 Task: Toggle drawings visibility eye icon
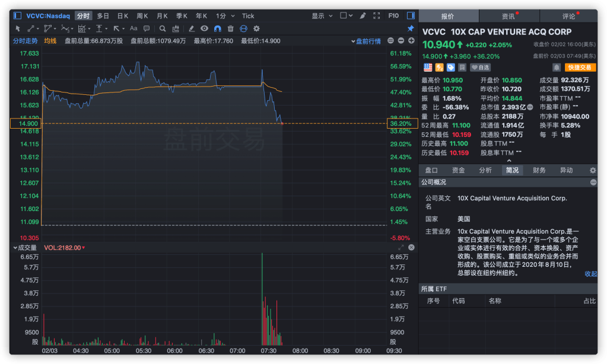pos(204,28)
